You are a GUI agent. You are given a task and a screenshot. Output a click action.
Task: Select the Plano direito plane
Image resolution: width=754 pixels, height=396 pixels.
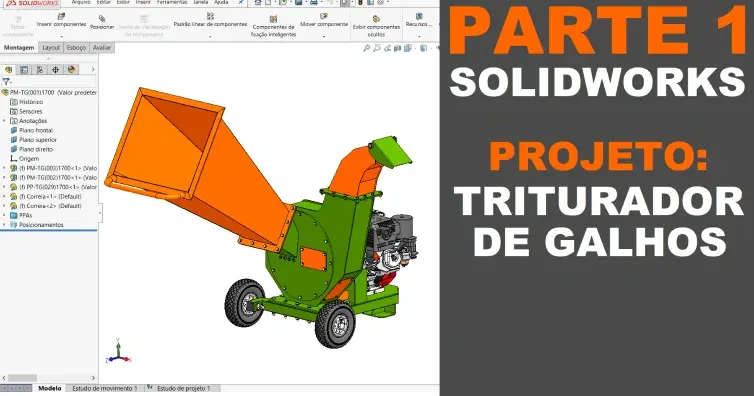[x=32, y=149]
